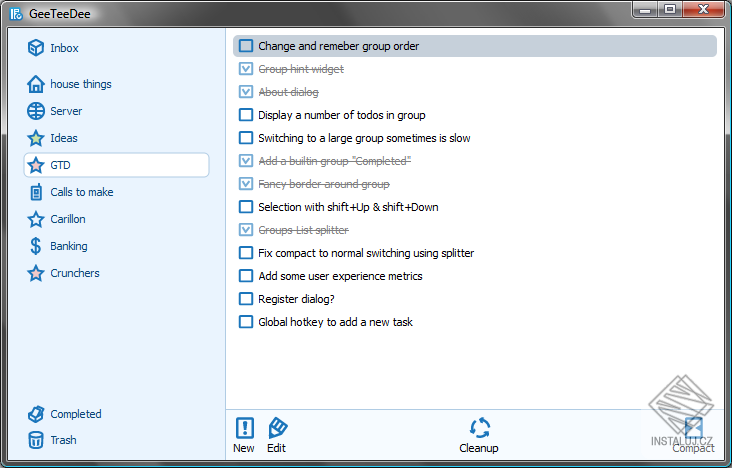Viewport: 732px width, 468px height.
Task: Check 'Change and remeber group order' checkbox
Action: tap(246, 46)
